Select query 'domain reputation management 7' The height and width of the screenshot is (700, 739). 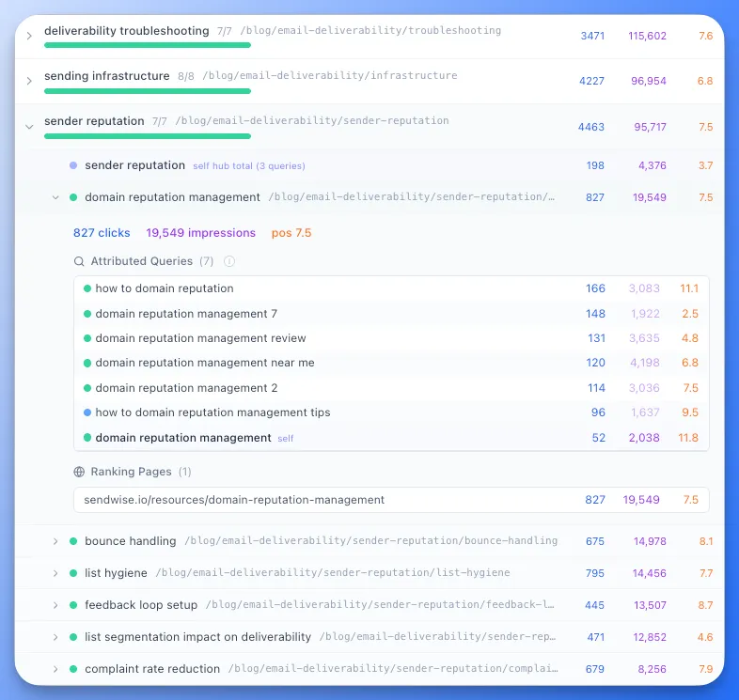[186, 314]
